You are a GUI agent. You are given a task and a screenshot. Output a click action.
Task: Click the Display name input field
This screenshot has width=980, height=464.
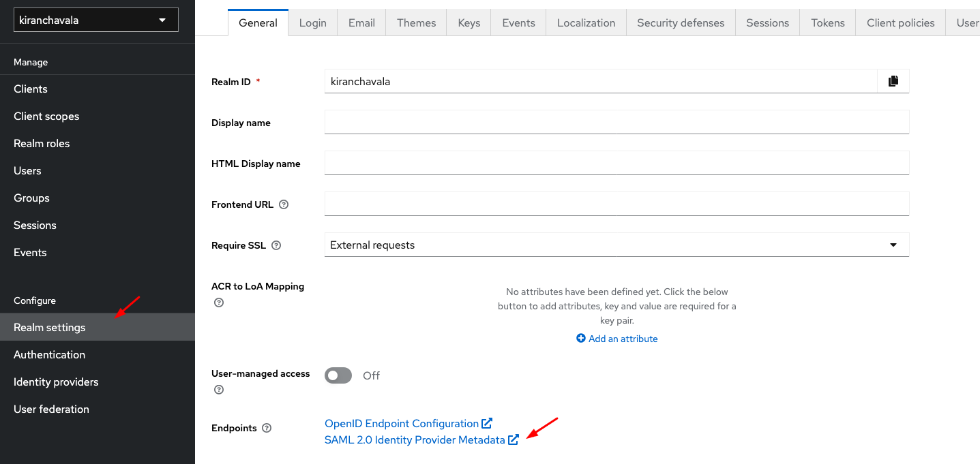coord(617,123)
